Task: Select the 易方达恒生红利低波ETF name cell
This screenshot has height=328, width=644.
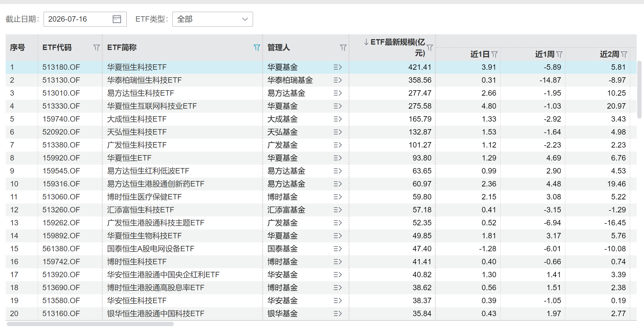Action: pos(148,171)
